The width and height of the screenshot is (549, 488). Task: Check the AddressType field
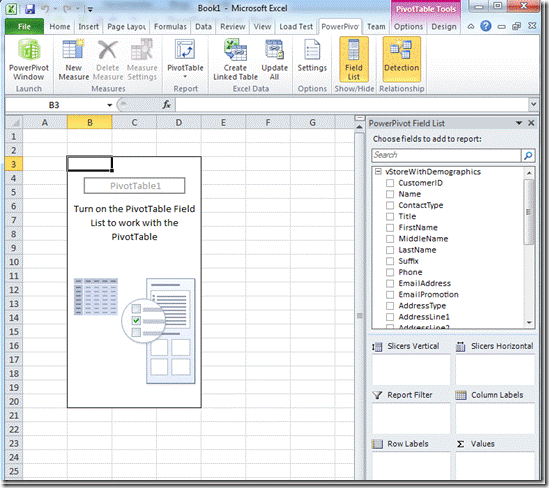coord(390,306)
